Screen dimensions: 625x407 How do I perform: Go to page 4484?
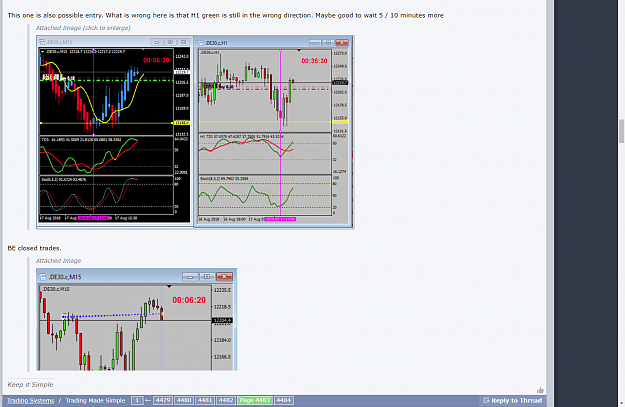(x=284, y=401)
